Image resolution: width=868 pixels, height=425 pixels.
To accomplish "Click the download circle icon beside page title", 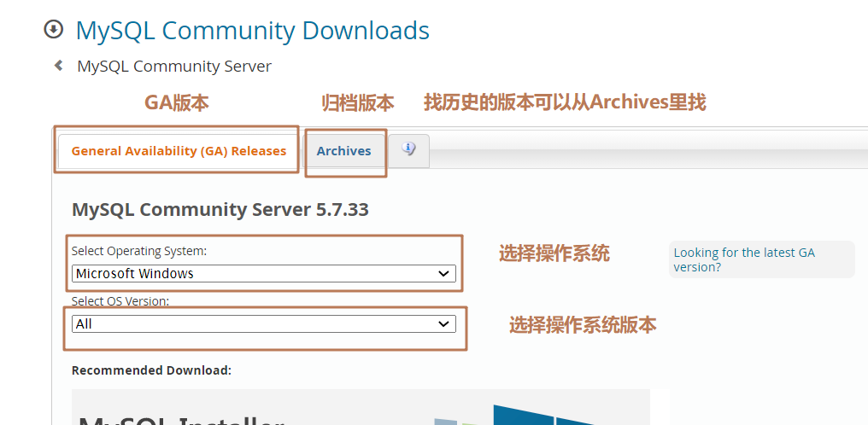I will pyautogui.click(x=54, y=30).
